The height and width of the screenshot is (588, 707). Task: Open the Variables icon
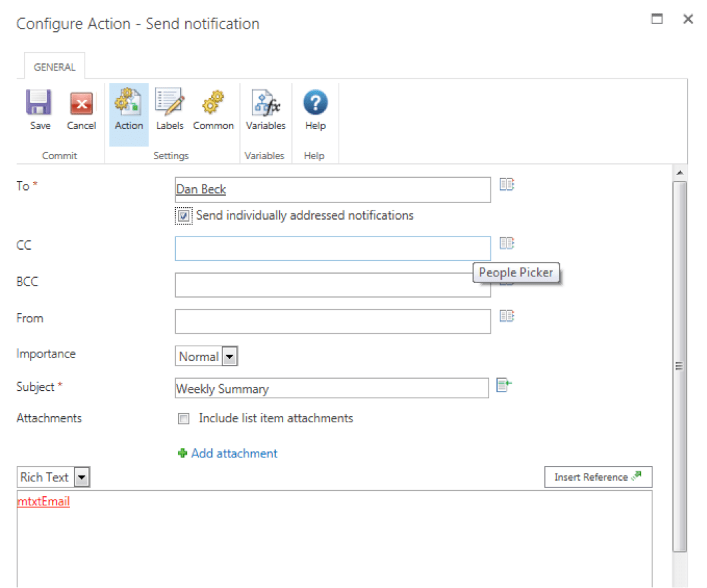[265, 104]
